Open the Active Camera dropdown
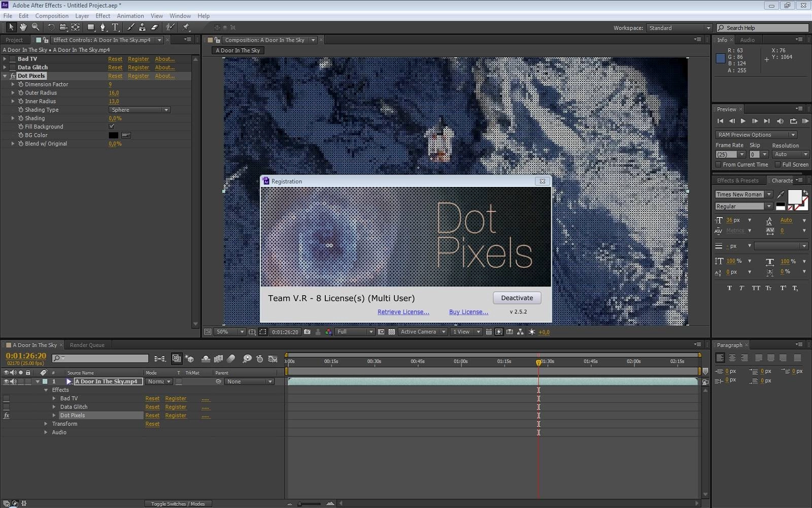The height and width of the screenshot is (508, 812). [422, 332]
